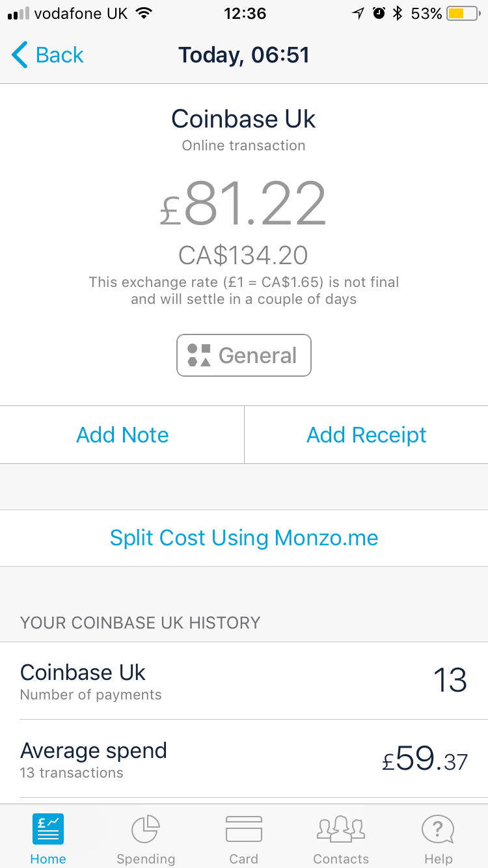Tap the battery icon in status bar
This screenshot has width=488, height=868.
coord(463,14)
